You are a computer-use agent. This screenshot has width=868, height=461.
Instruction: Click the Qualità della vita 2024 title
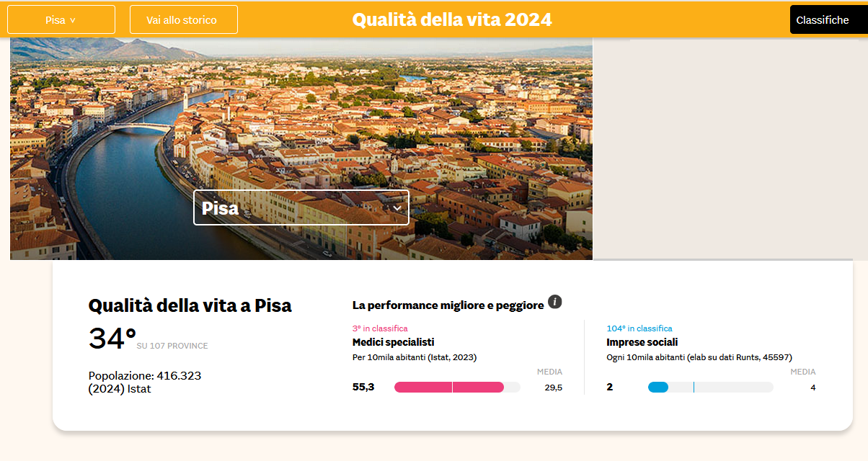pyautogui.click(x=452, y=19)
